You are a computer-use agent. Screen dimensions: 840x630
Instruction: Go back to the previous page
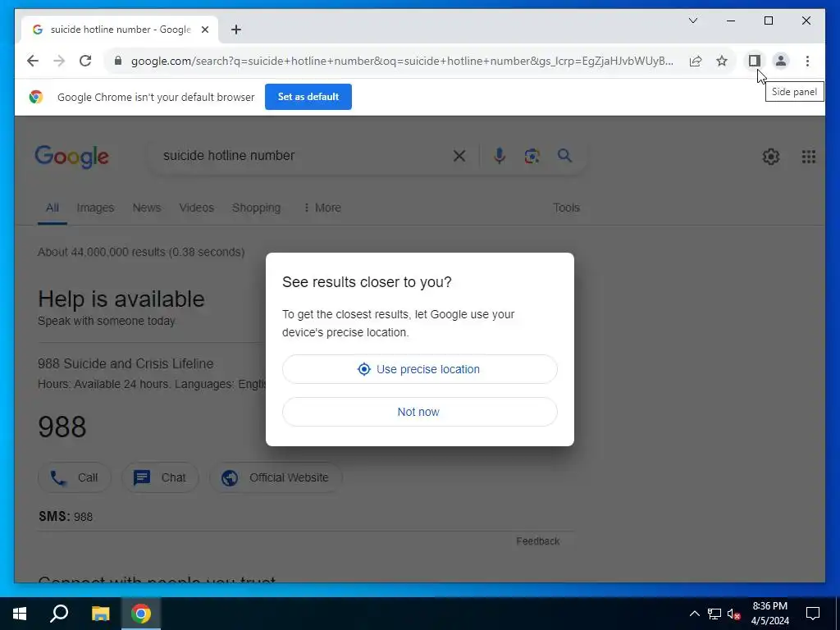[33, 61]
